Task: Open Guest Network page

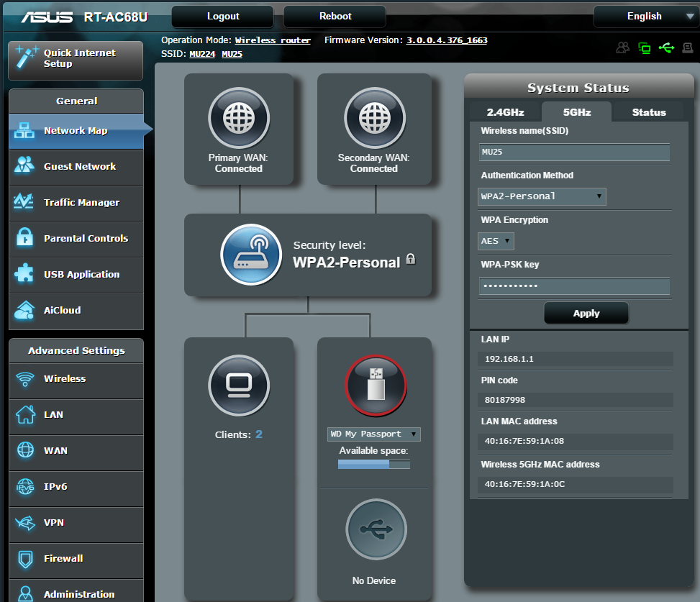Action: click(x=76, y=167)
